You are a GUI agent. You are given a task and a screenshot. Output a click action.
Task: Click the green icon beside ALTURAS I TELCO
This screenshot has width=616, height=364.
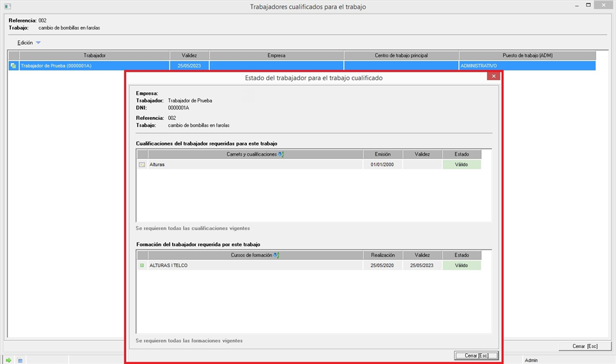(142, 265)
